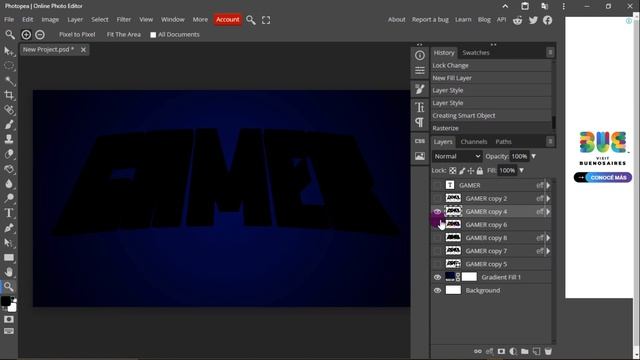Delete layer with trash icon
Viewport: 640px width, 360px height.
[x=548, y=351]
